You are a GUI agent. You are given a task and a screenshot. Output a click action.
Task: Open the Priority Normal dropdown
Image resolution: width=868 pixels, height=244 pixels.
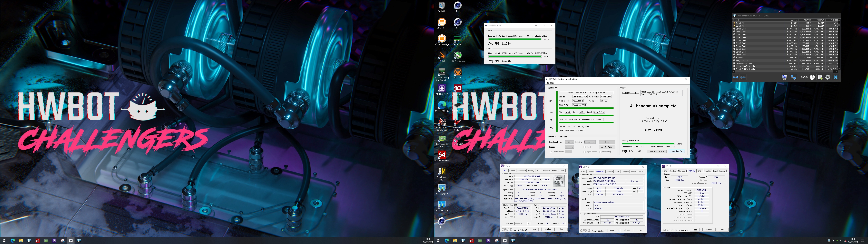[589, 142]
